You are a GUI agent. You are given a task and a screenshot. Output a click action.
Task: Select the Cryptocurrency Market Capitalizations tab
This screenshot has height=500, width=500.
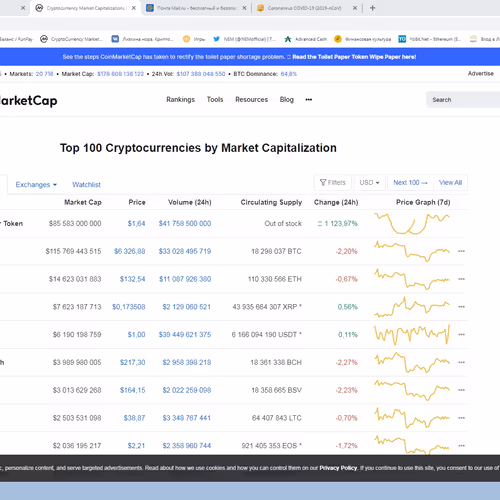tap(85, 8)
